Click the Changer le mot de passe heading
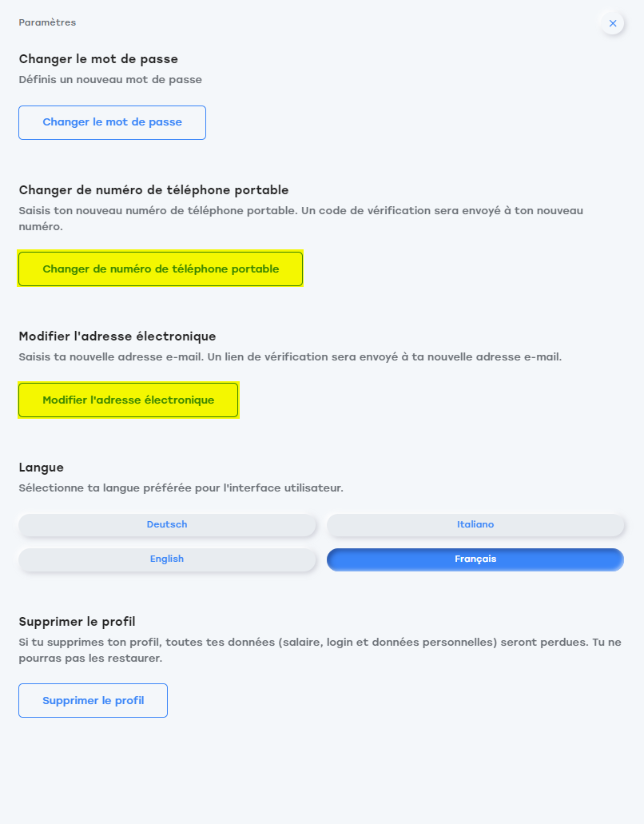The height and width of the screenshot is (824, 644). pyautogui.click(x=98, y=59)
